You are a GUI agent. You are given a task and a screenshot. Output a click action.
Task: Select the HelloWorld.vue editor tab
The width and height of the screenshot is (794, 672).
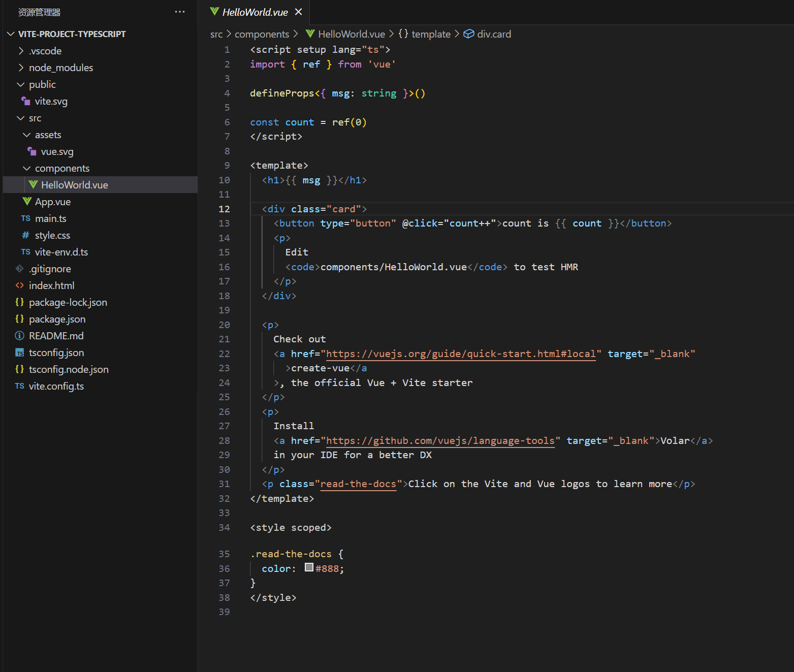(x=255, y=12)
